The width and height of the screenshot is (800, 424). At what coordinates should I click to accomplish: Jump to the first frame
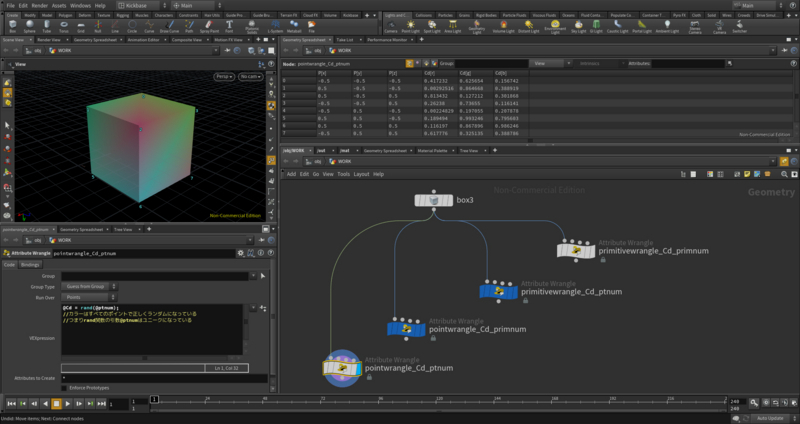(11, 404)
